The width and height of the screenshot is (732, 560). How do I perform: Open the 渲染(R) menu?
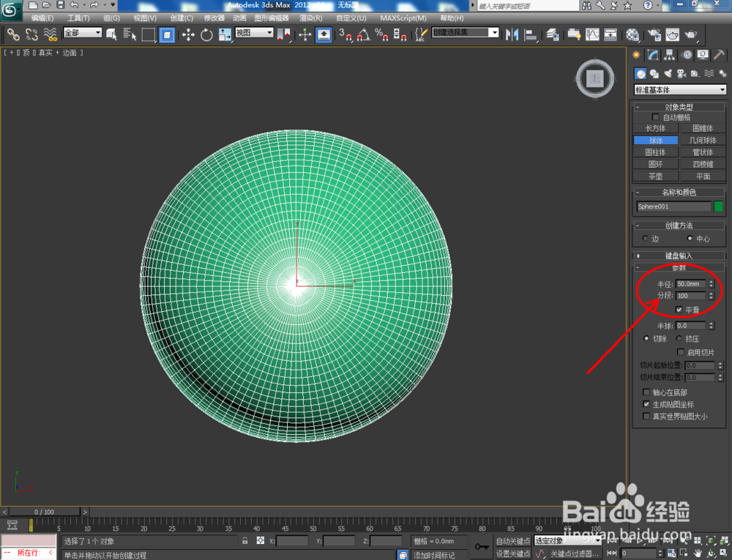311,18
